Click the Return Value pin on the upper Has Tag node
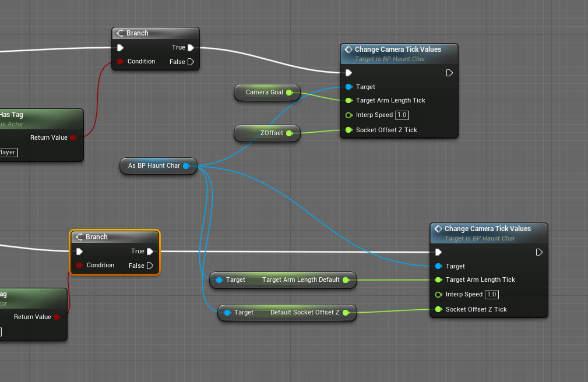The height and width of the screenshot is (382, 588). pyautogui.click(x=73, y=138)
